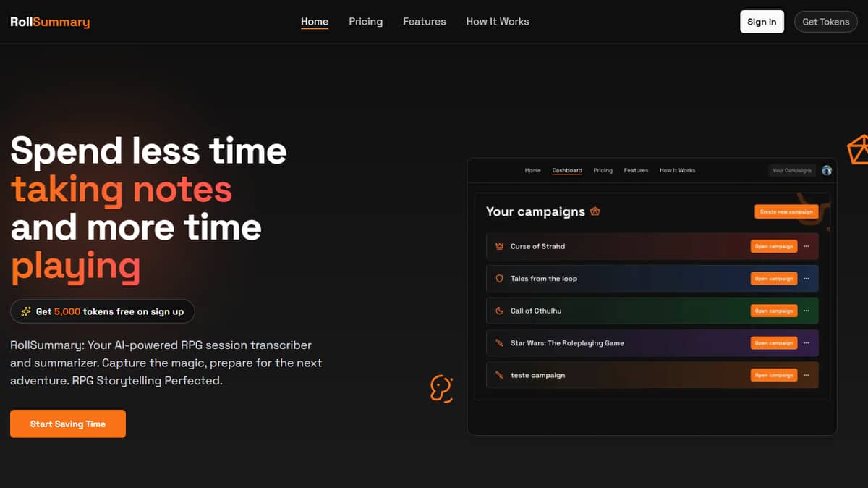Click the sparkle icon in tokens badge
The image size is (868, 488).
click(x=26, y=311)
